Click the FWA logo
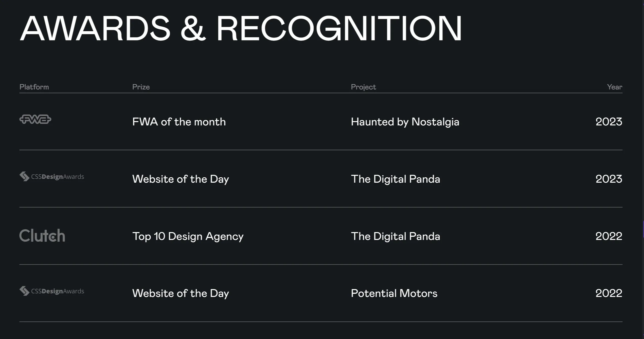Viewport: 644px width, 339px height. tap(35, 119)
